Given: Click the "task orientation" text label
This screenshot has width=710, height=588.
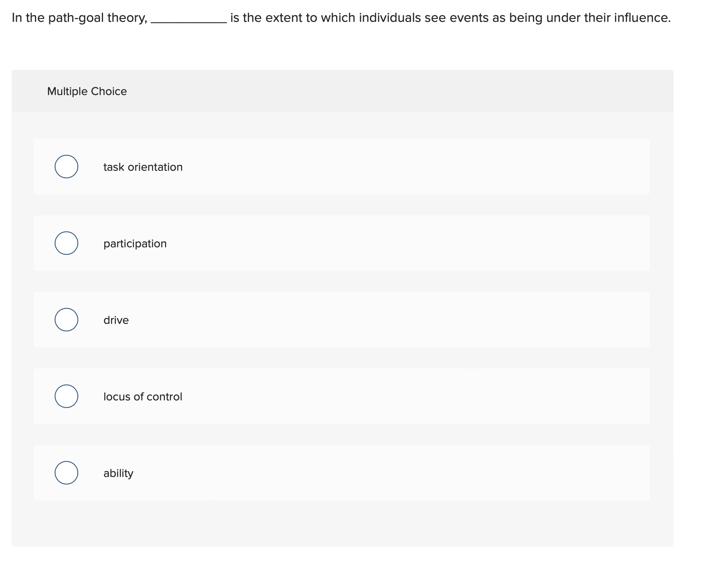Looking at the screenshot, I should click(143, 167).
